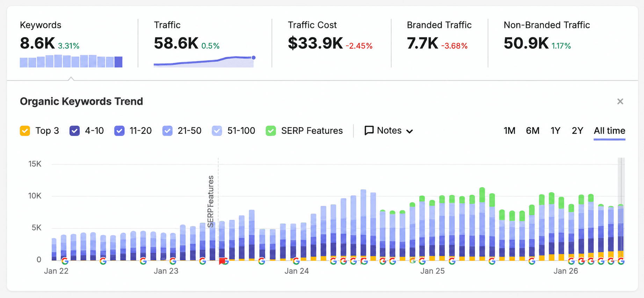Click the 3.31% keywords change
Screen dimensions: 644x298
click(x=68, y=46)
